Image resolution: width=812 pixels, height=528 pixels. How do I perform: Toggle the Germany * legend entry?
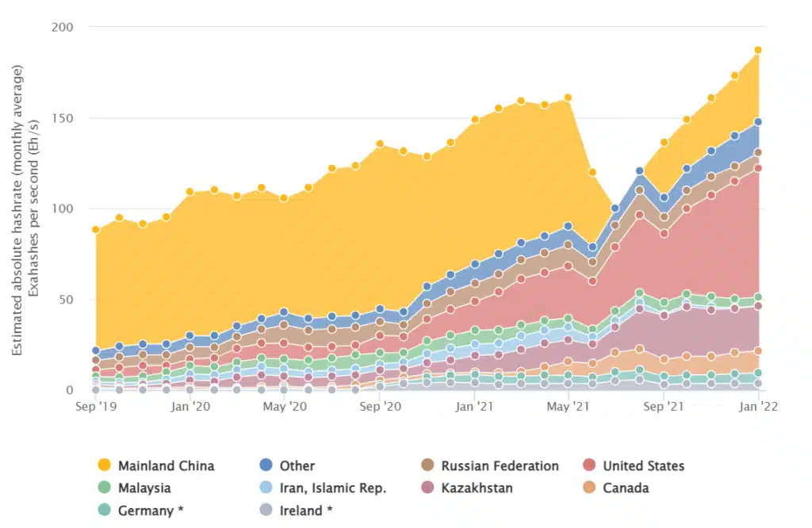pyautogui.click(x=140, y=511)
